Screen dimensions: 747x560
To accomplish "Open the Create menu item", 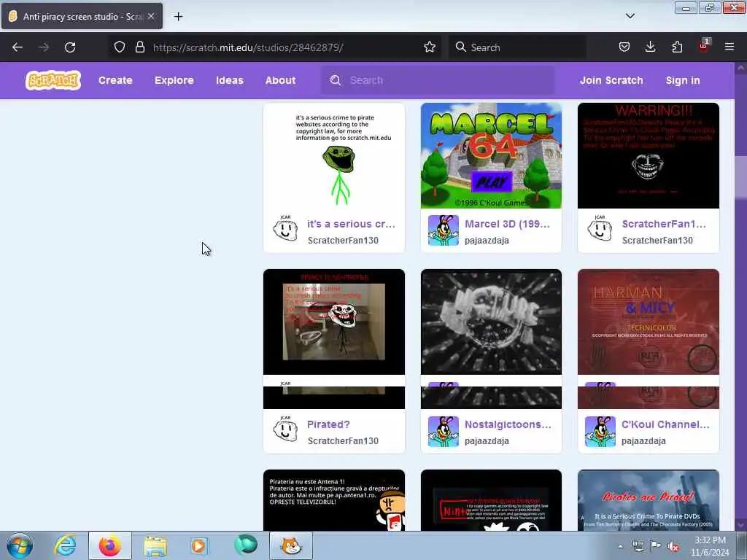I will [115, 80].
